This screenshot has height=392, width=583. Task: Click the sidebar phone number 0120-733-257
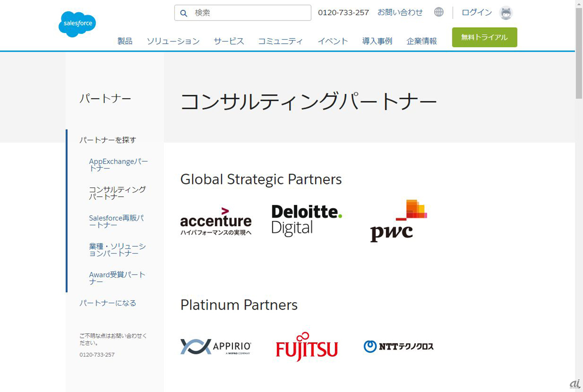97,354
